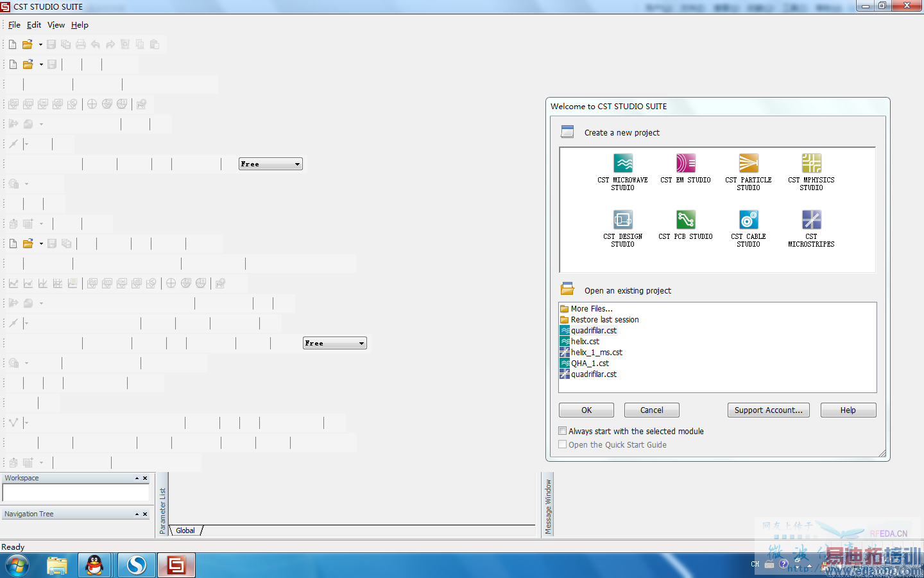Close the Workspace panel

click(145, 478)
